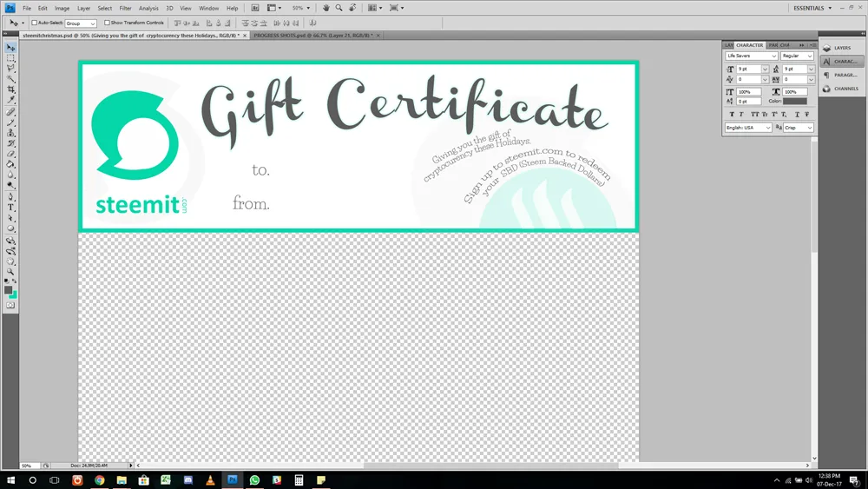Select the Rectangular Marquee tool

tap(10, 58)
